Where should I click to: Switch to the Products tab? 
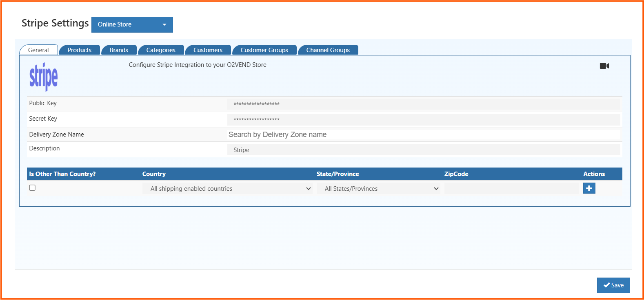click(79, 50)
